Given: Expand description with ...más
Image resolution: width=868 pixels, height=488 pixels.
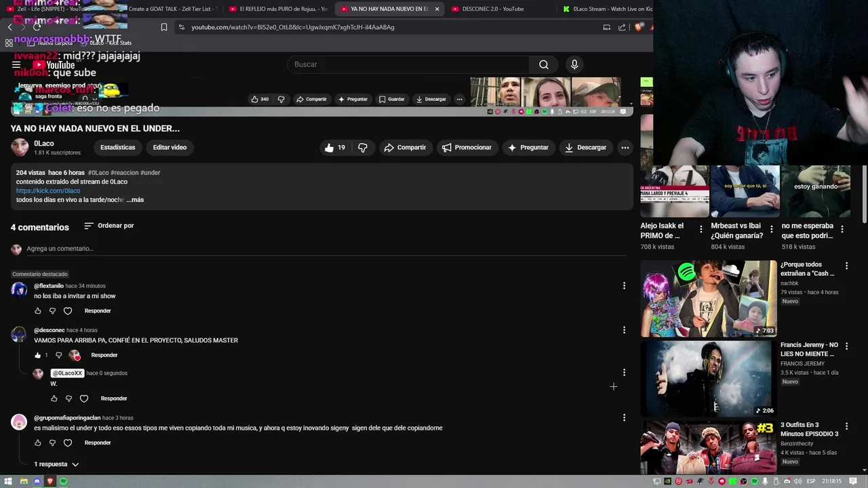Looking at the screenshot, I should [135, 200].
